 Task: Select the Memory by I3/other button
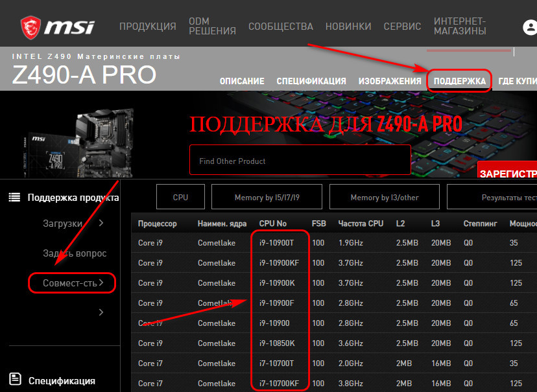pos(384,197)
